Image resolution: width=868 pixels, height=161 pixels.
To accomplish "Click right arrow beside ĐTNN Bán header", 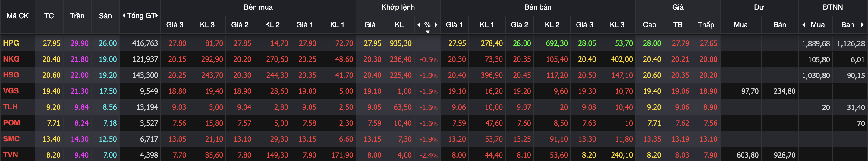I will click(x=862, y=25).
